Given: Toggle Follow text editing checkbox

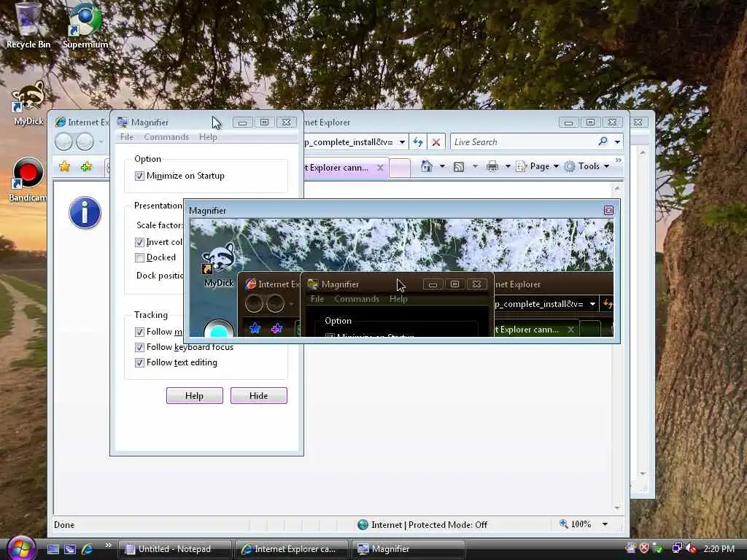Looking at the screenshot, I should click(139, 362).
